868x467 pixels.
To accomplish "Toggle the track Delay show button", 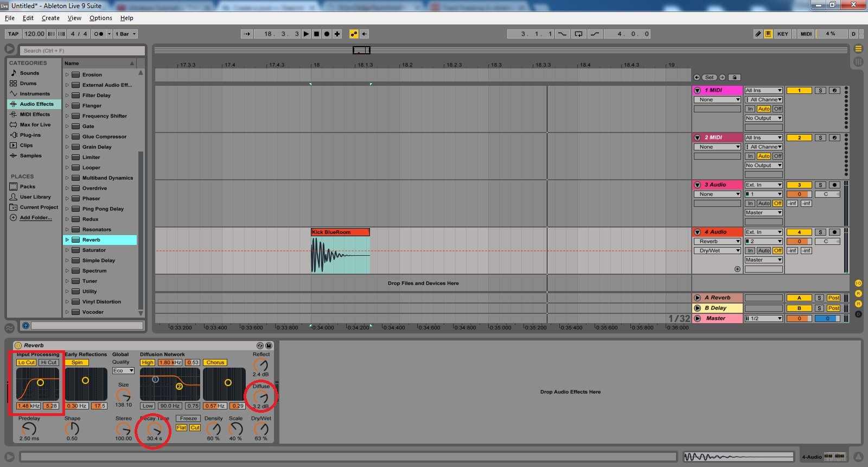I will tap(858, 314).
